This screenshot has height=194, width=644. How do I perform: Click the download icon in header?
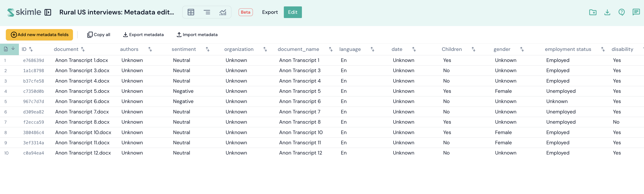[x=607, y=12]
